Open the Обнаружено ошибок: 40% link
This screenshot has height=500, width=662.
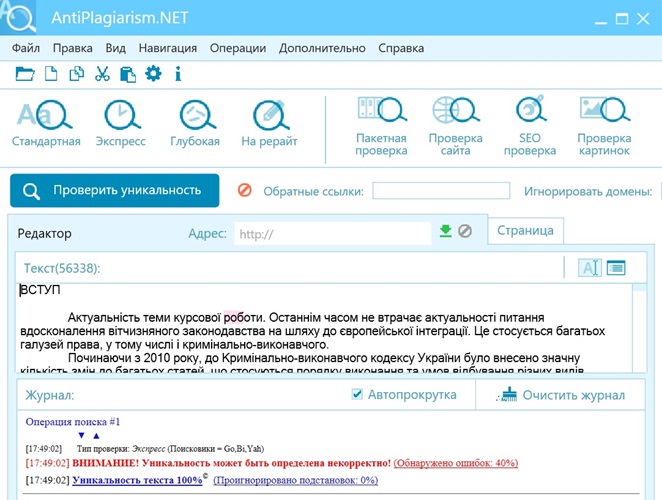click(x=456, y=463)
